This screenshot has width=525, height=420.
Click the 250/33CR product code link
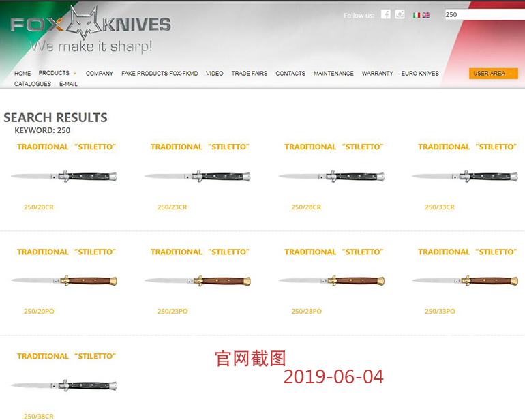(x=440, y=207)
